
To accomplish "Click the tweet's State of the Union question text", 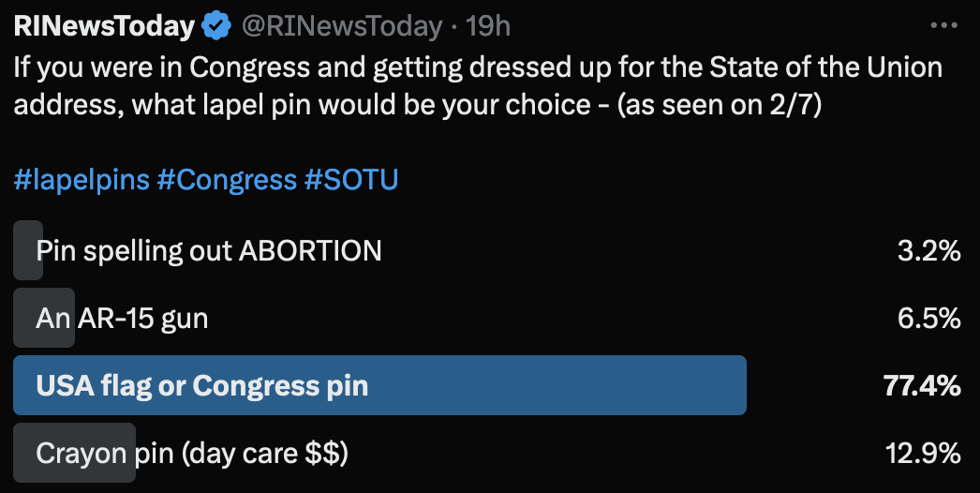I will (478, 68).
